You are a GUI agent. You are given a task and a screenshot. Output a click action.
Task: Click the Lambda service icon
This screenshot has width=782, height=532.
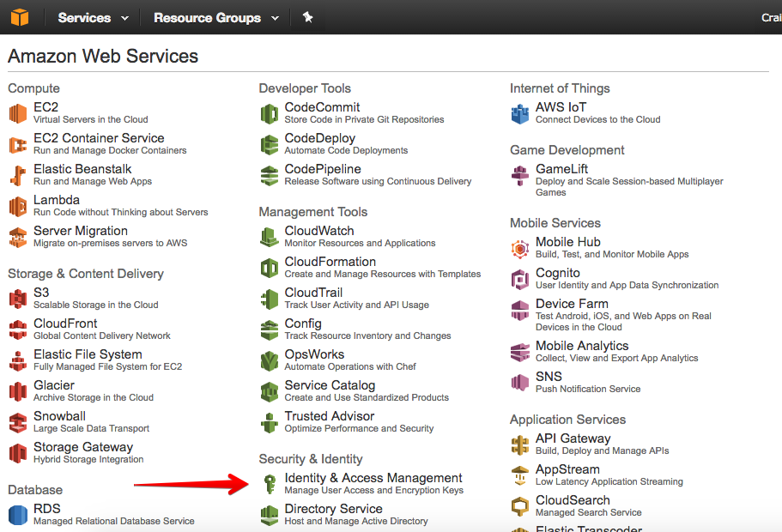coord(18,206)
